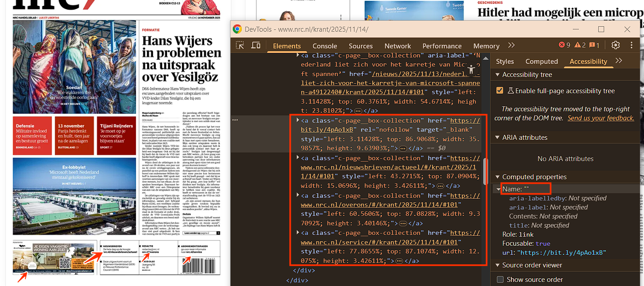Enable the Show source order checkbox
This screenshot has width=644, height=286.
coord(500,279)
